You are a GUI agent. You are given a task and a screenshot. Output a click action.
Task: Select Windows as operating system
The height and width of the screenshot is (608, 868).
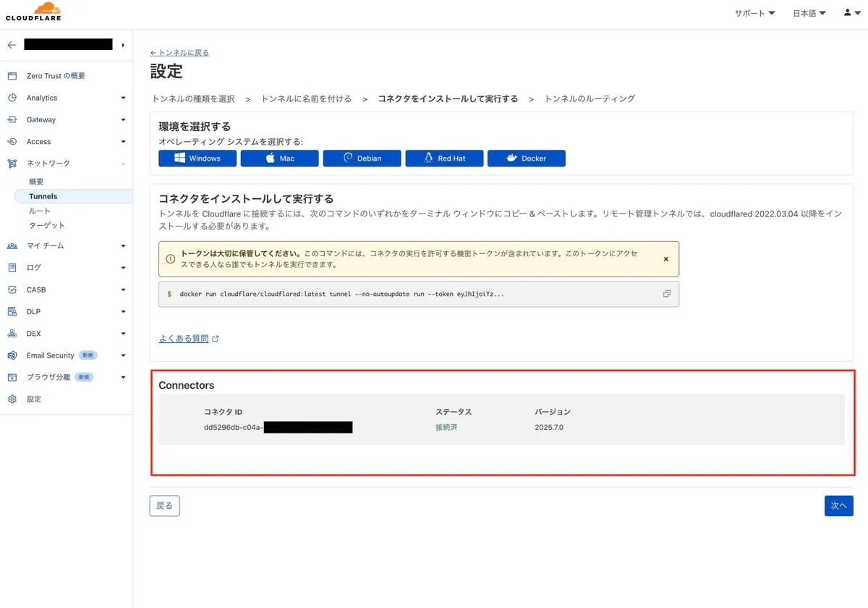(197, 159)
